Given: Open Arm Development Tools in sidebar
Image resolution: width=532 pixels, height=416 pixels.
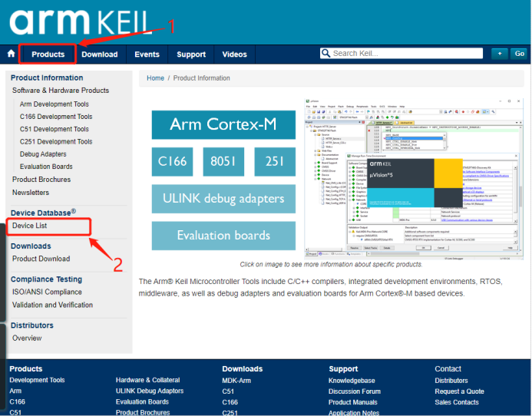Looking at the screenshot, I should [x=55, y=104].
